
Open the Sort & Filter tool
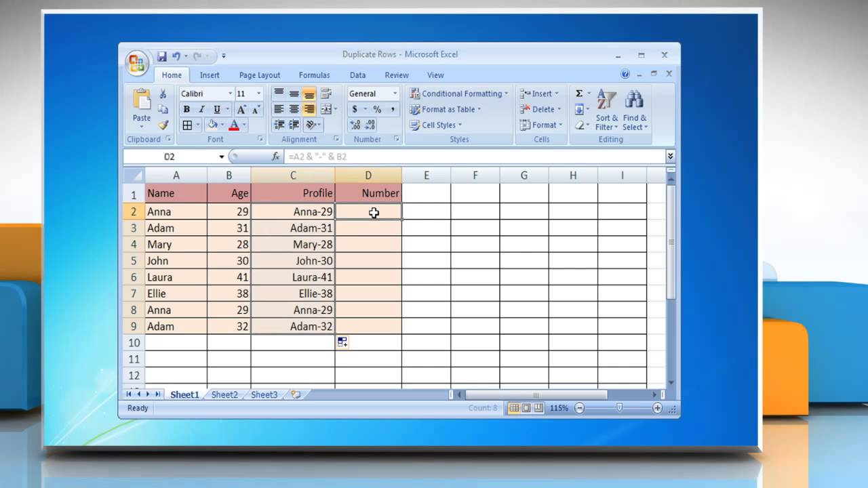tap(607, 111)
